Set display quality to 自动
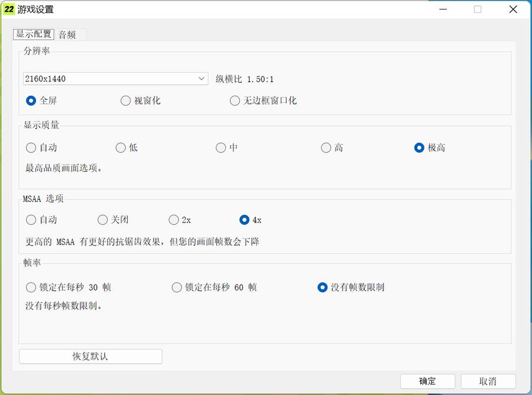Image resolution: width=532 pixels, height=395 pixels. pyautogui.click(x=31, y=148)
